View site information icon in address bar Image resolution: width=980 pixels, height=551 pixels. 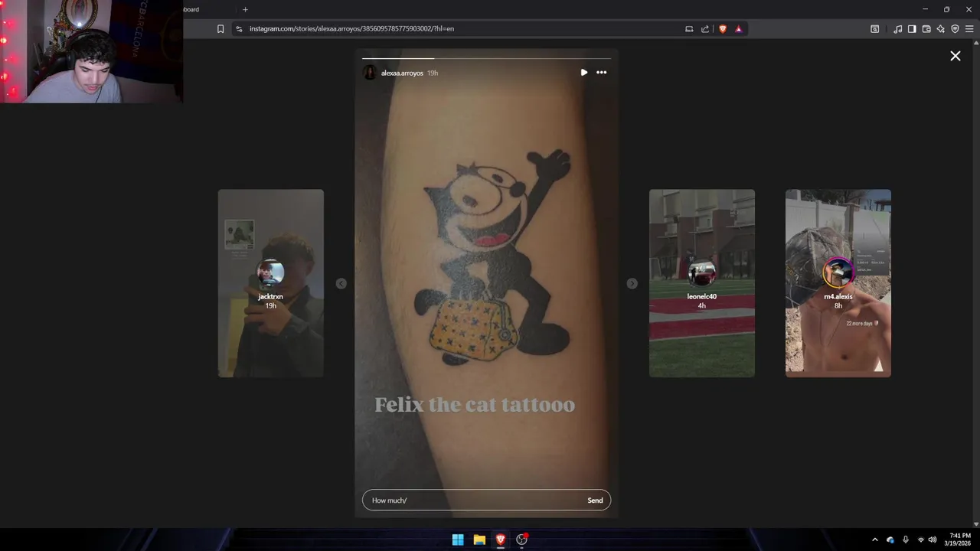[x=239, y=29]
